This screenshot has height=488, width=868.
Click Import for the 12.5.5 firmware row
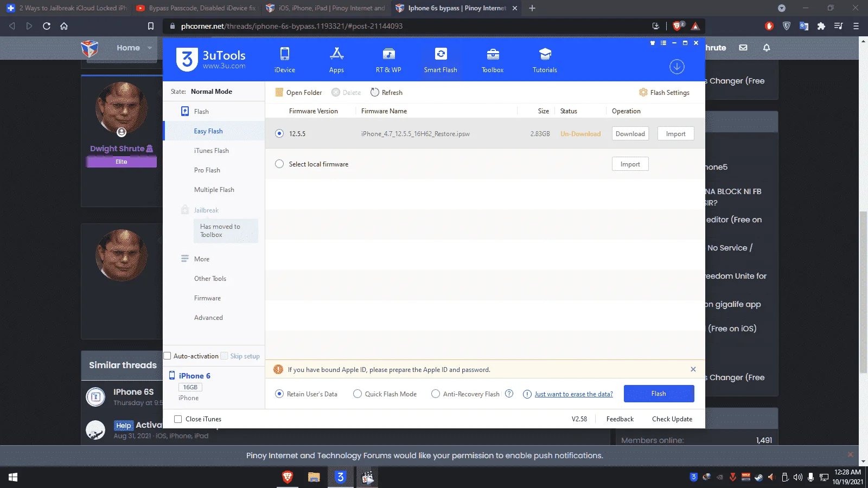[676, 133]
